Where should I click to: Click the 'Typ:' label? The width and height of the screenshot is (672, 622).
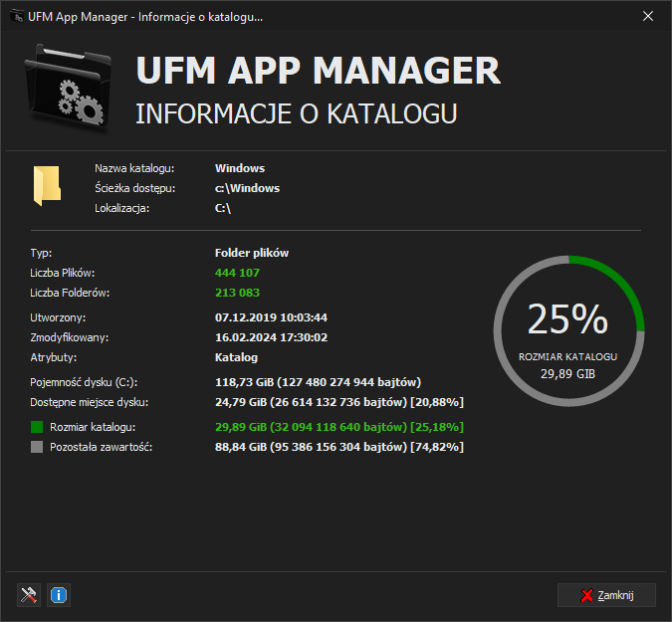pos(41,253)
